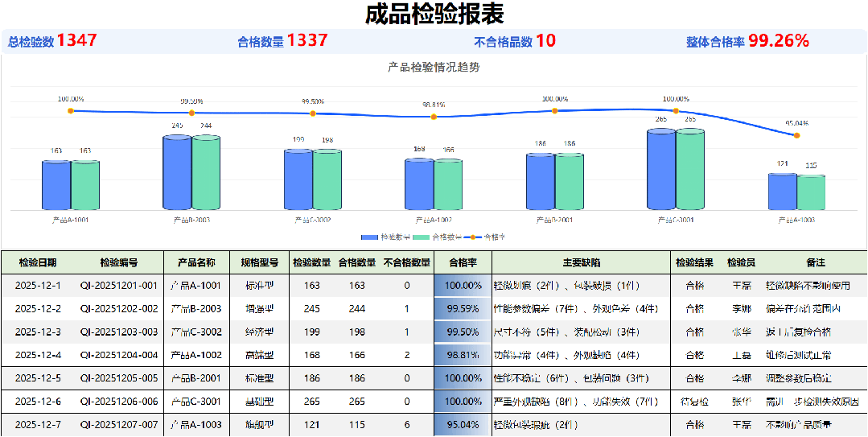Toggle the 合格率 line legend entry
This screenshot has width=868, height=437.
487,237
